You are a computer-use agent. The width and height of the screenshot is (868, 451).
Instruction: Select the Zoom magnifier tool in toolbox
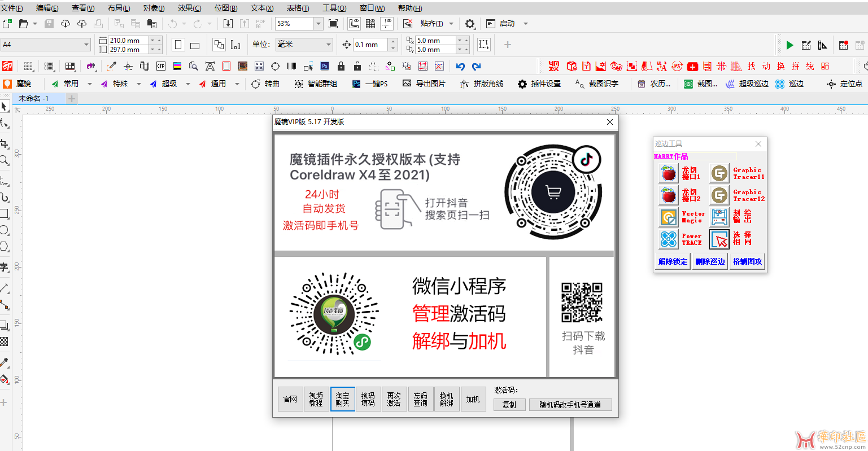pyautogui.click(x=4, y=160)
